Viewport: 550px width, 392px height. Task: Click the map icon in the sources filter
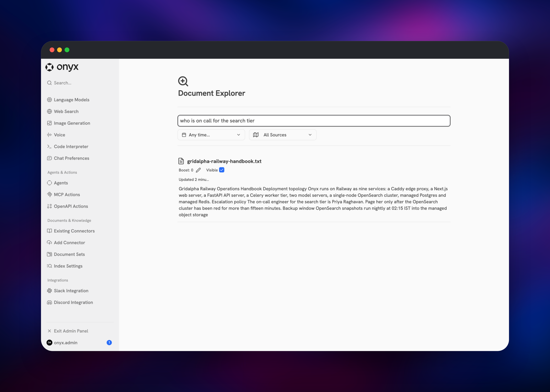click(x=256, y=135)
